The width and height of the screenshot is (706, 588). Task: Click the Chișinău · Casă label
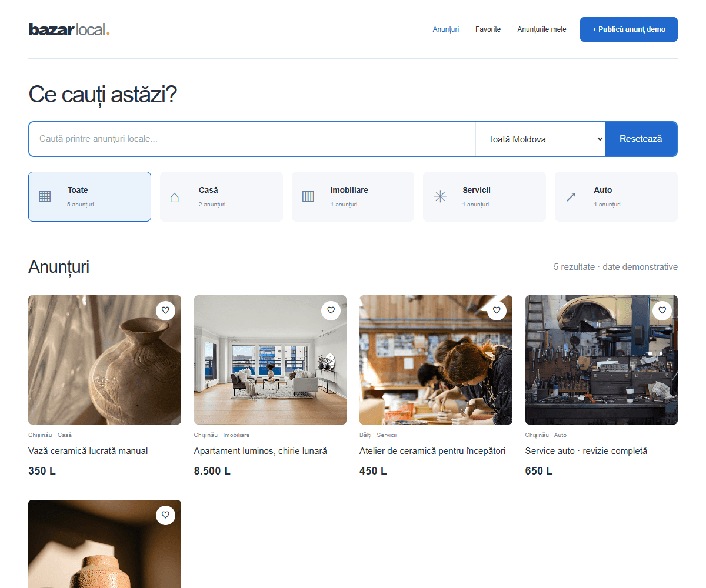(x=50, y=435)
